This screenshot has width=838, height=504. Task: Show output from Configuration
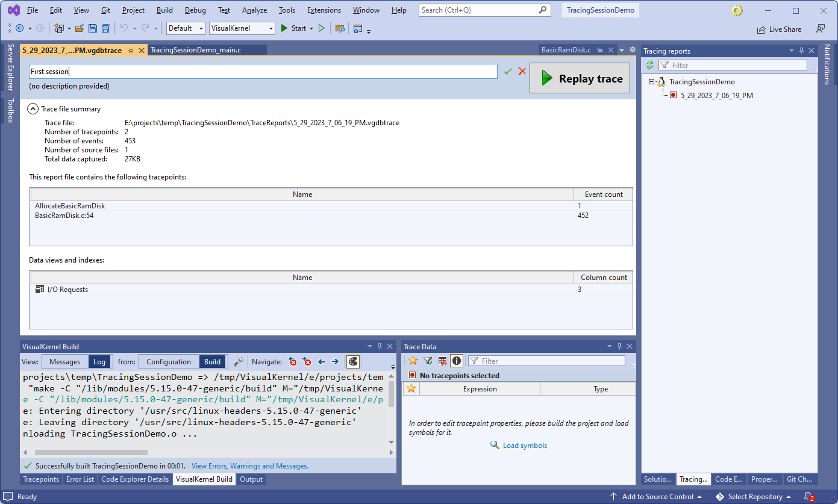(x=169, y=361)
